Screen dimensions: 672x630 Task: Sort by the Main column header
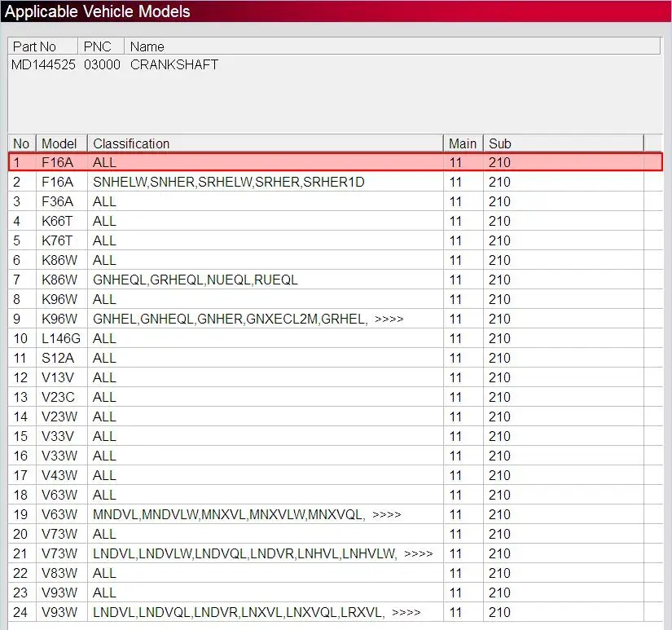(463, 143)
